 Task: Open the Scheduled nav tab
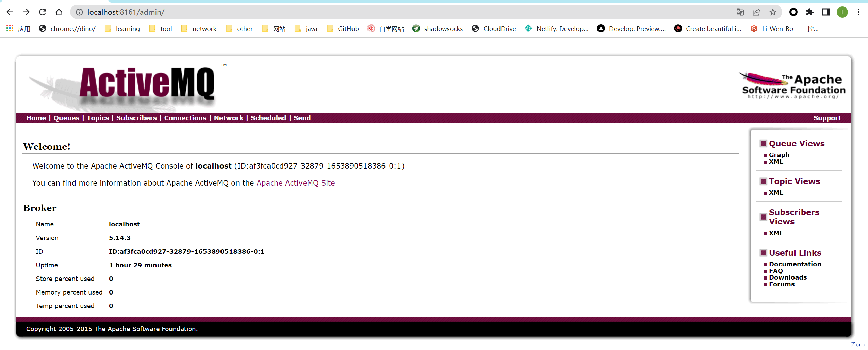point(268,118)
